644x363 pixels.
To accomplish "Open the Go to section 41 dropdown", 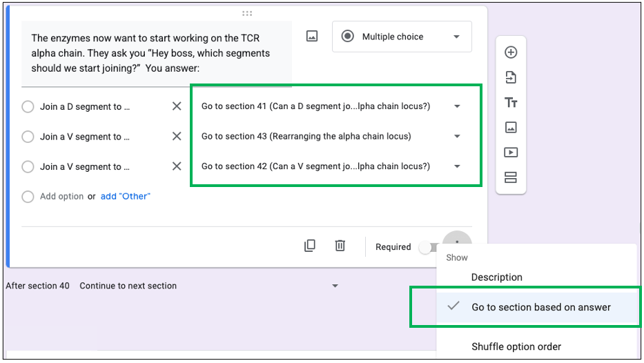I will pyautogui.click(x=331, y=106).
